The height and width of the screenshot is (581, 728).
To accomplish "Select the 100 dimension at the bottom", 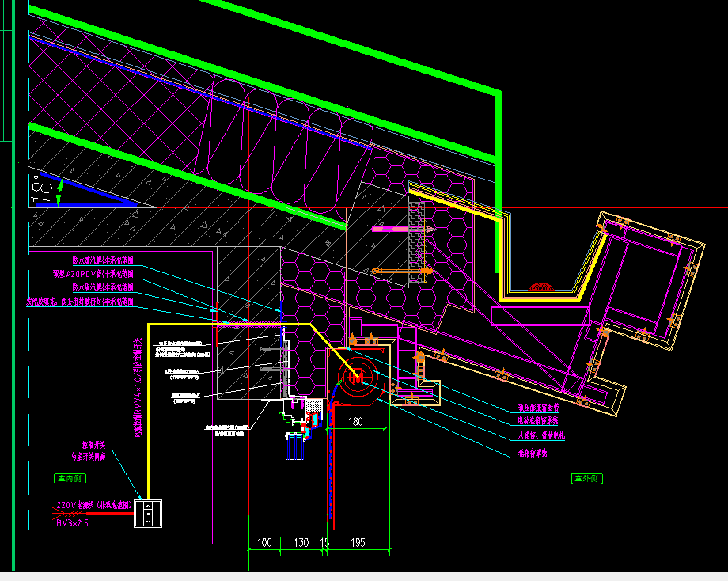I will click(264, 543).
